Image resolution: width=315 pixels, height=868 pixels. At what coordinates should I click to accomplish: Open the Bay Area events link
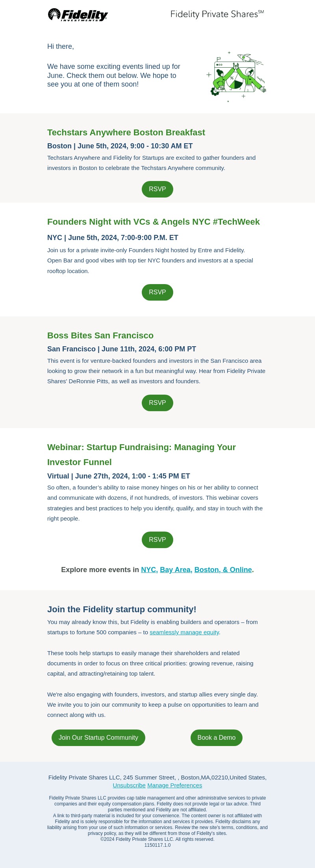coord(176,570)
